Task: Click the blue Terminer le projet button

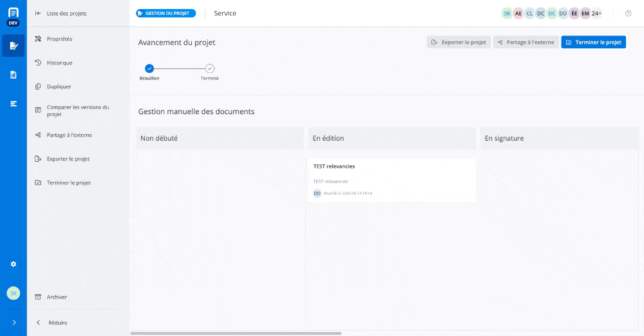Action: pos(593,43)
